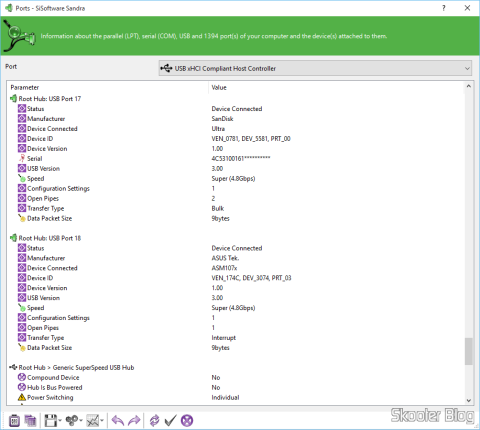Click the ASM107x device value
The width and height of the screenshot is (480, 430).
pos(224,268)
